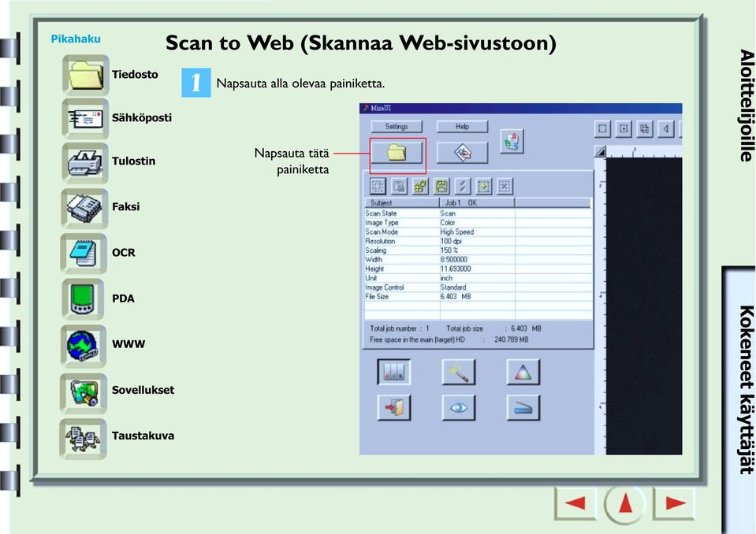
Task: Click the ruler corner triangle button
Action: pyautogui.click(x=600, y=151)
